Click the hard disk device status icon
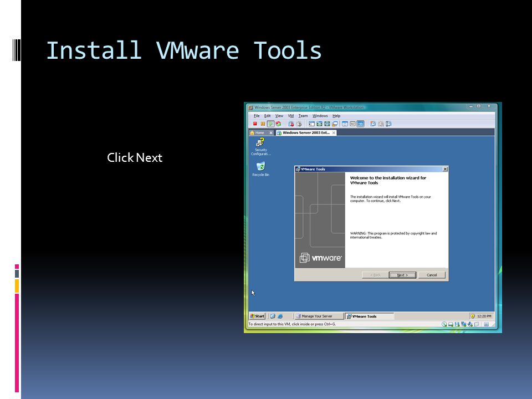The image size is (532, 399). pos(451,324)
